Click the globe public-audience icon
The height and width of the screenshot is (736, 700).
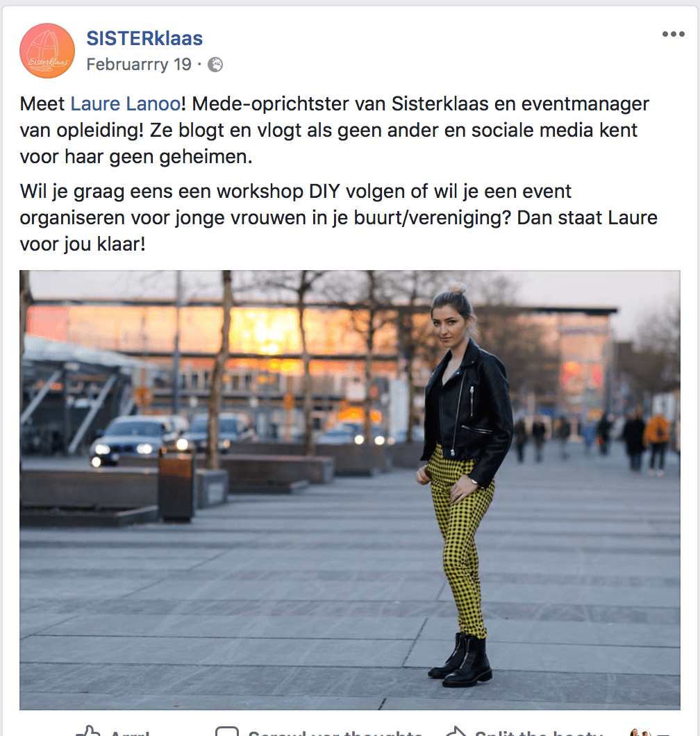coord(215,65)
